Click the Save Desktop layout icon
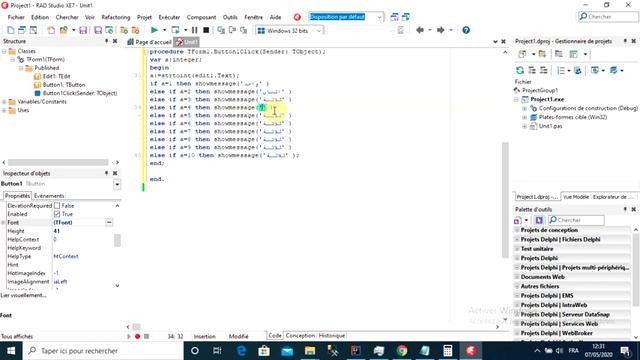 394,17
